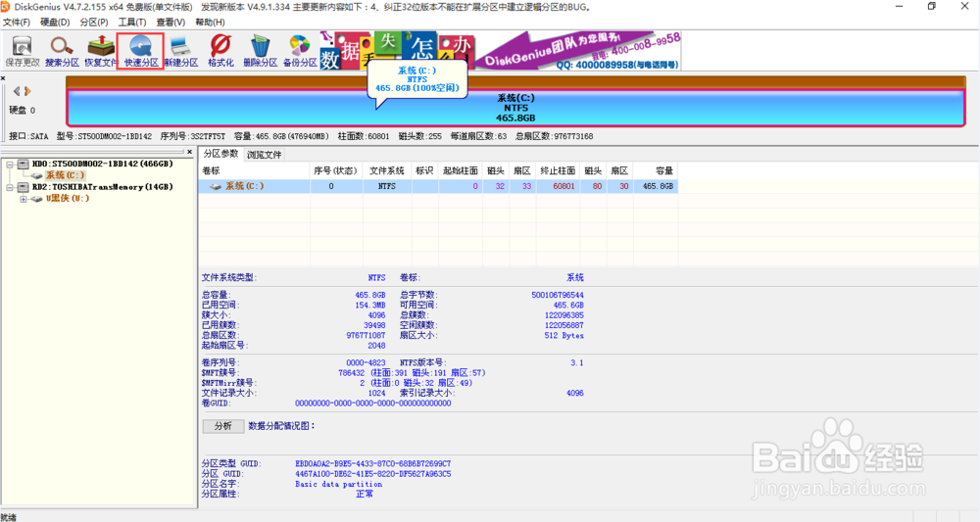Click the 卷序列号 value 0000-4823

pos(366,362)
